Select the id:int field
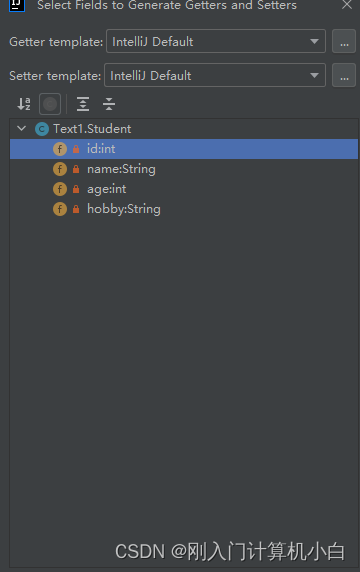The image size is (360, 572). click(184, 149)
